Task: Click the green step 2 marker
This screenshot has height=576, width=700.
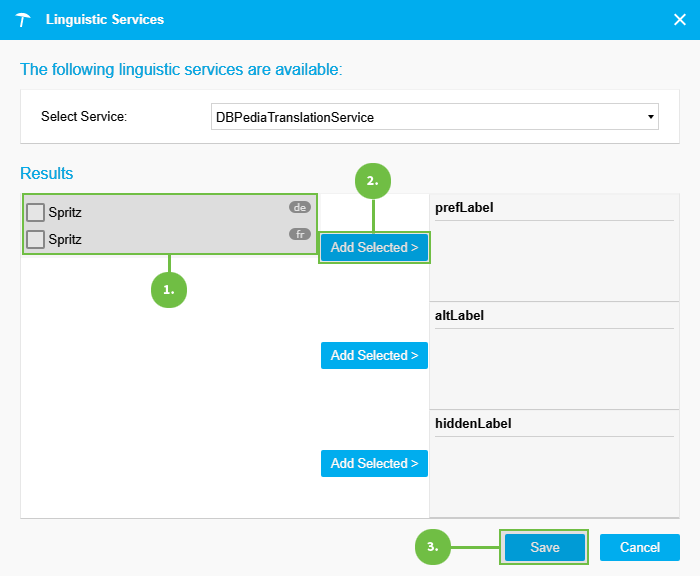Action: (x=373, y=181)
